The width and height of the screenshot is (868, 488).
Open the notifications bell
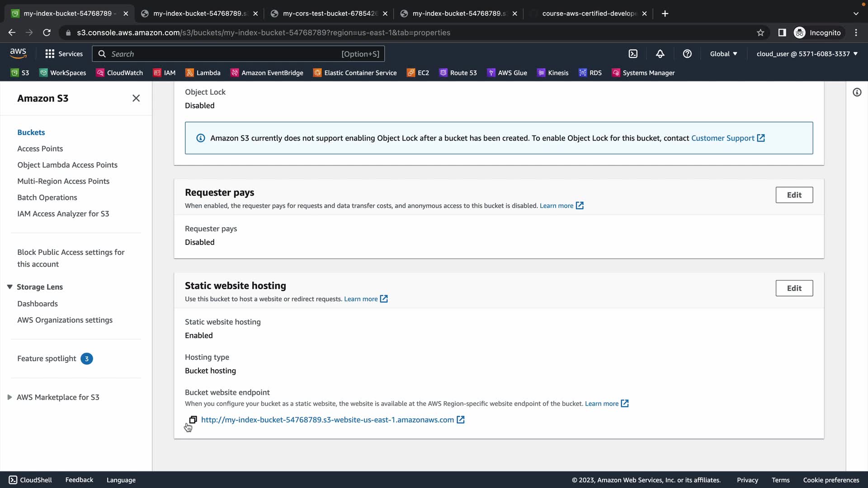click(660, 54)
